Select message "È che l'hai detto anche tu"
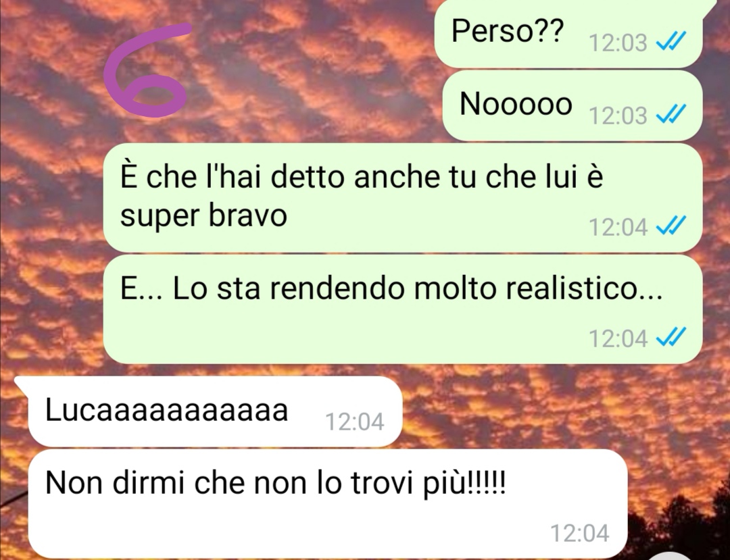This screenshot has width=730, height=560. point(403,198)
